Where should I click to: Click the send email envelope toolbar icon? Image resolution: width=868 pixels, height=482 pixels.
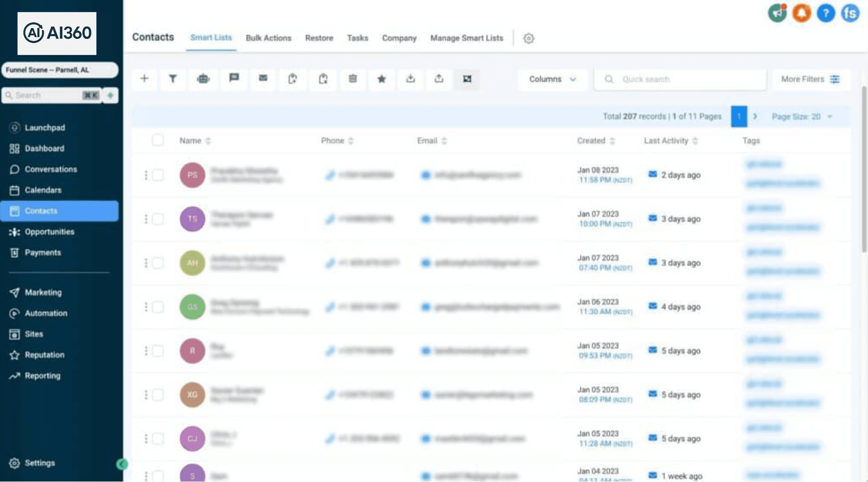click(263, 79)
